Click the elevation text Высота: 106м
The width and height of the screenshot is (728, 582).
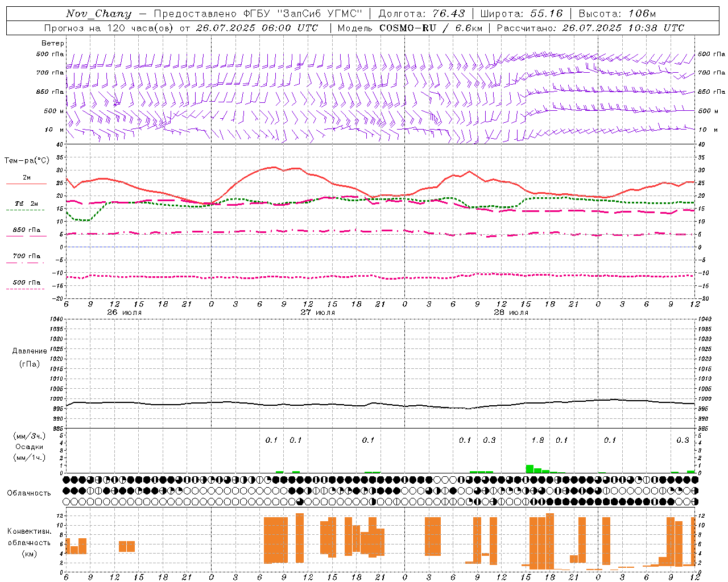click(617, 14)
